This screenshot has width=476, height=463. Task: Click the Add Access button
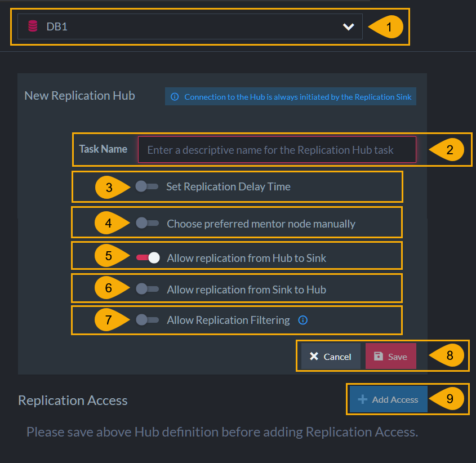click(388, 399)
